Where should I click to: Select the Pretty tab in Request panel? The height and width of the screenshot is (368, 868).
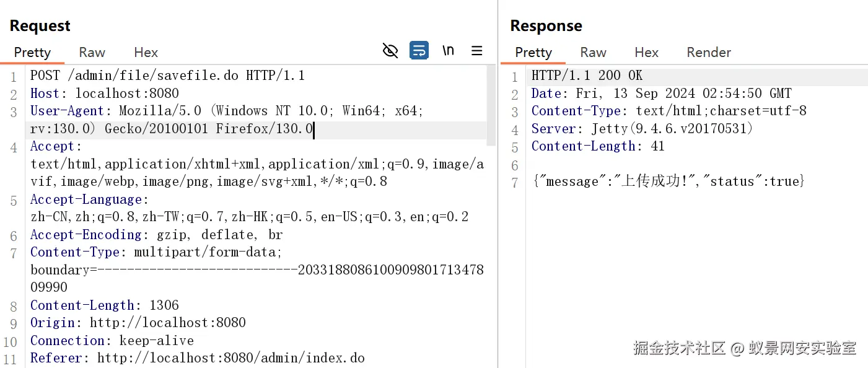click(32, 53)
